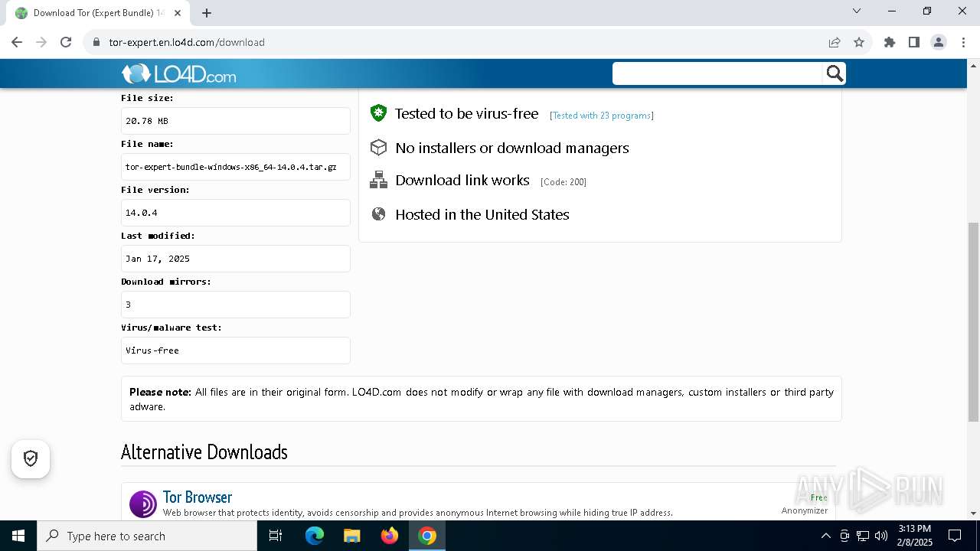Show hidden tray icons chevron
Image resolution: width=980 pixels, height=551 pixels.
(x=825, y=536)
